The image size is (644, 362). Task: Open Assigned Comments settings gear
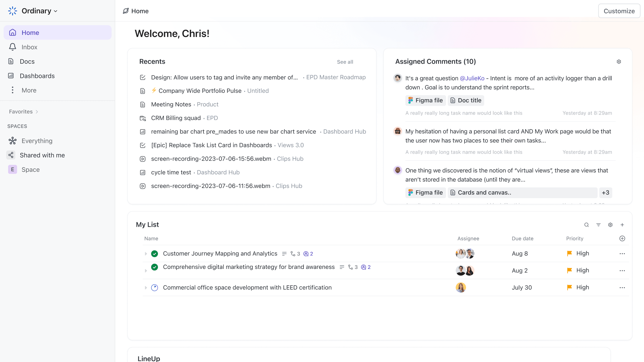619,62
